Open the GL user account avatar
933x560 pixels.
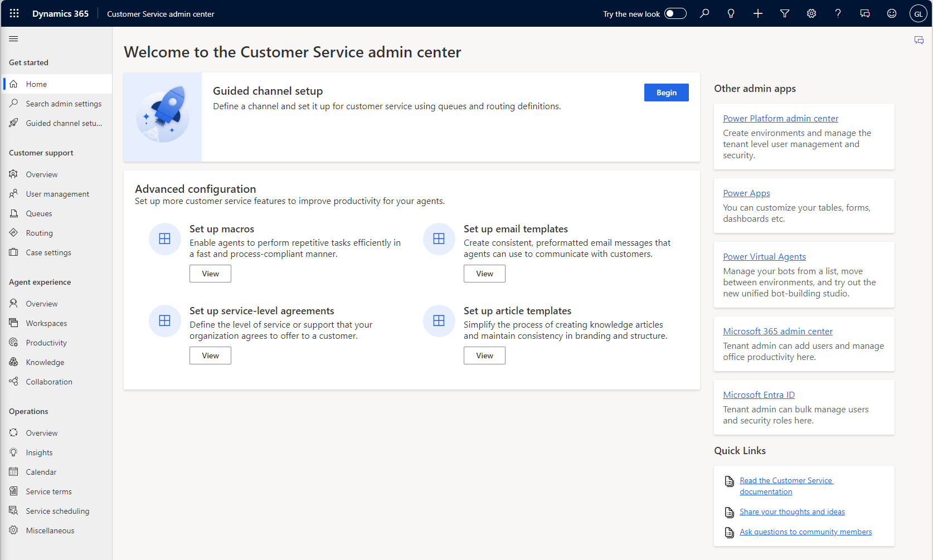[918, 13]
